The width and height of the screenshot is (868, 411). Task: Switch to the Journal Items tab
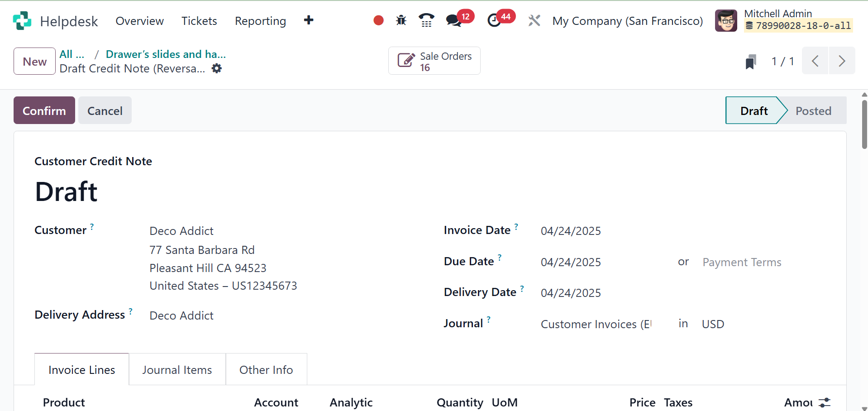click(177, 370)
